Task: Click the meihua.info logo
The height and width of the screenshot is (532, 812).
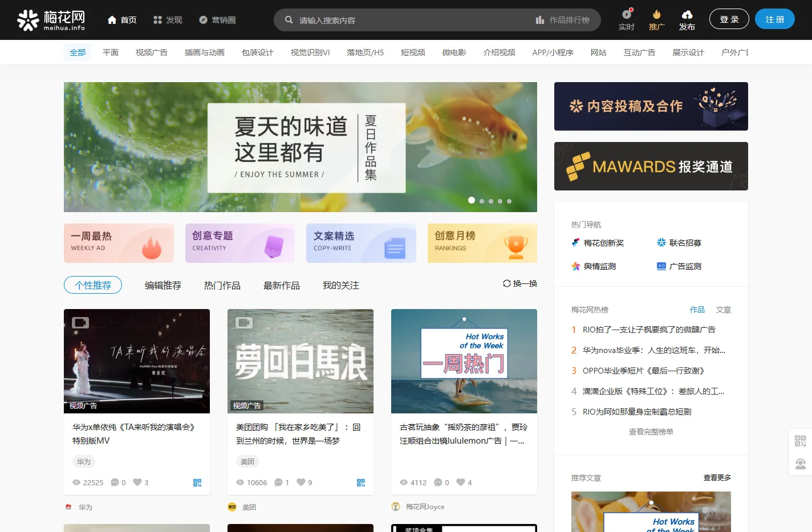Action: click(51, 20)
